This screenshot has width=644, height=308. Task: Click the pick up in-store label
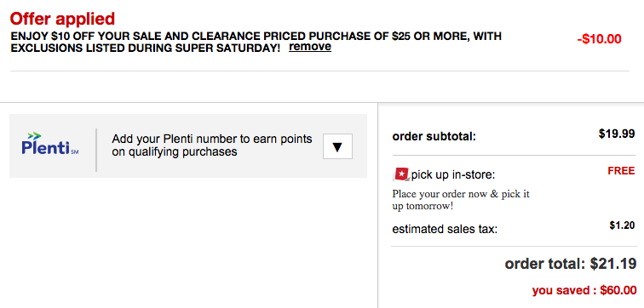tap(453, 175)
